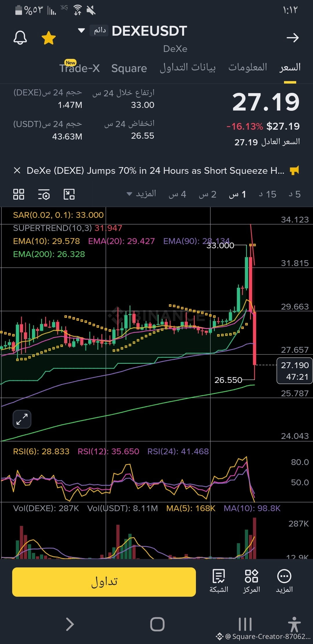
Task: Open the chart grid layout icon
Action: [x=19, y=194]
